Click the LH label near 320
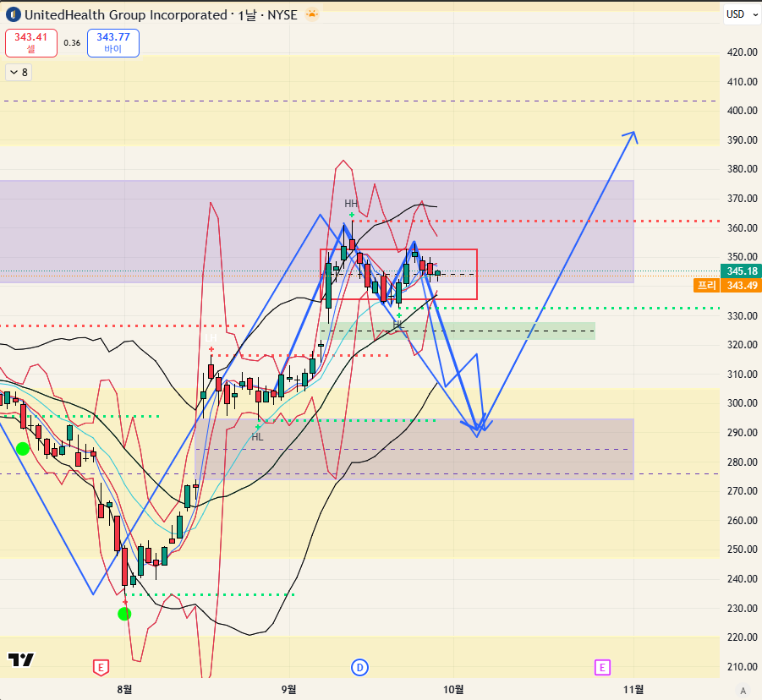Image resolution: width=762 pixels, height=700 pixels. pyautogui.click(x=211, y=338)
